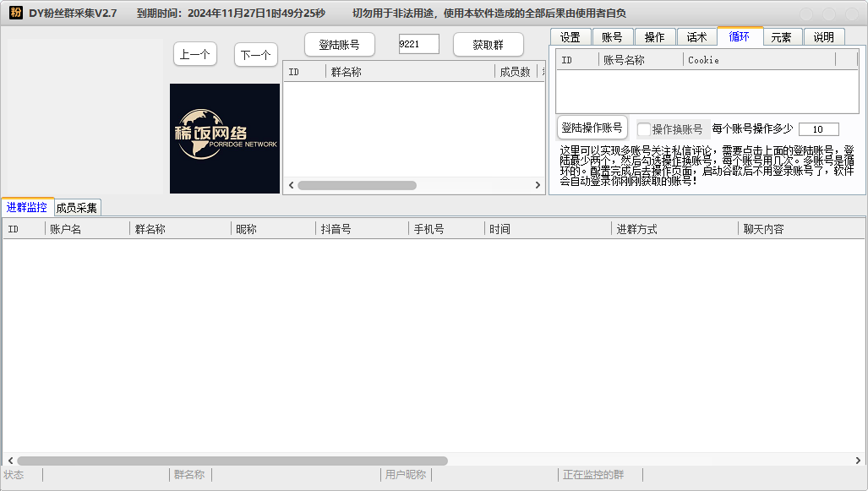Sort by the 群名称 column header in group list
Screen dimensions: 868x491
tap(410, 72)
